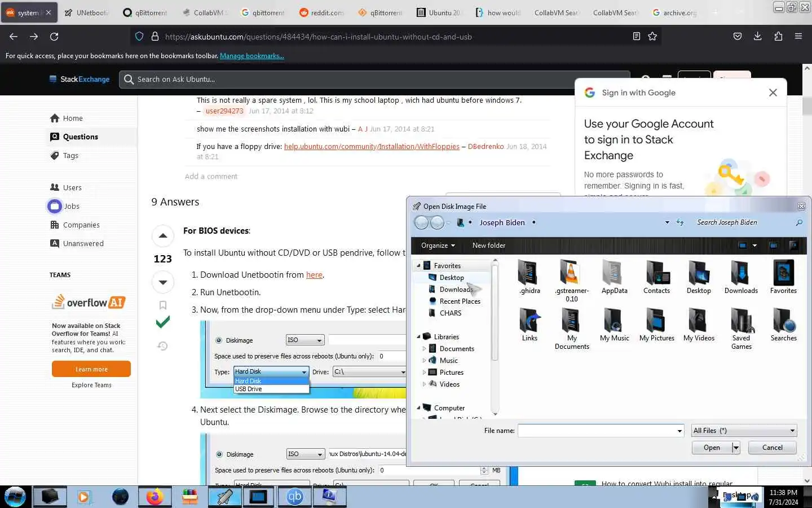Close the Sign in with Google popup
812x508 pixels.
[773, 93]
